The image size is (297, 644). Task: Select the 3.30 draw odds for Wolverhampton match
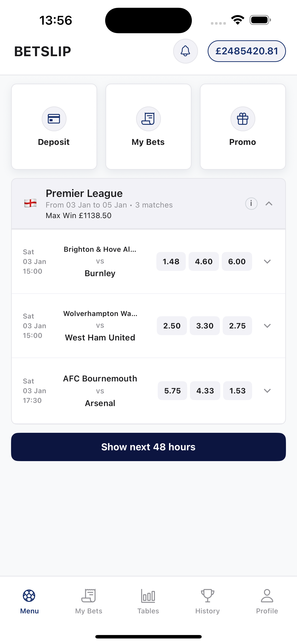[204, 325]
